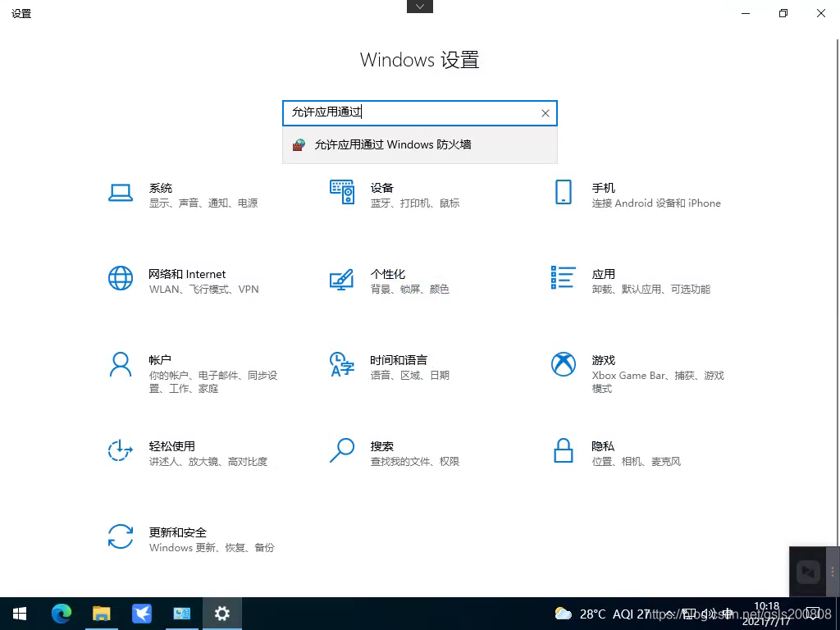
Task: Click 位置、相机、麦克风 description
Action: pos(637,462)
